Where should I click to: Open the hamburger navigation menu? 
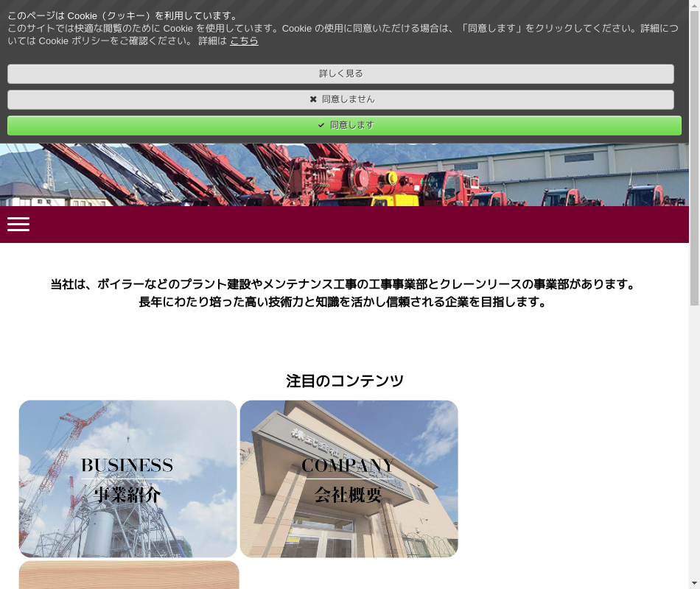tap(18, 225)
